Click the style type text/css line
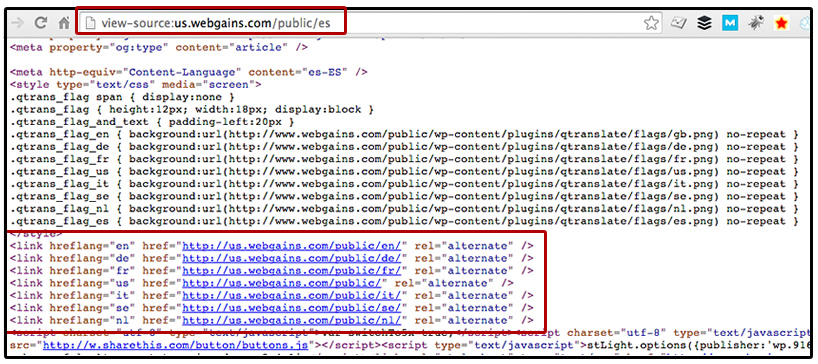Viewport: 818px width, 364px height. (x=136, y=84)
